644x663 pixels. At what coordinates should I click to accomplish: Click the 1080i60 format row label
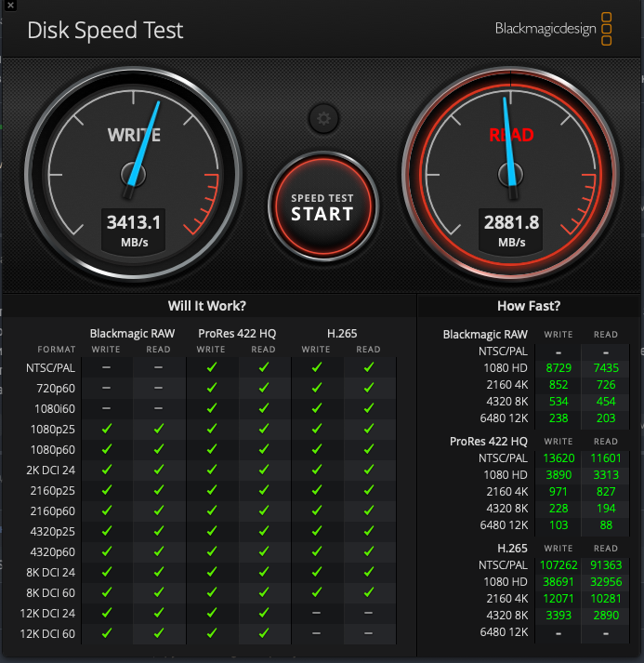pos(55,409)
